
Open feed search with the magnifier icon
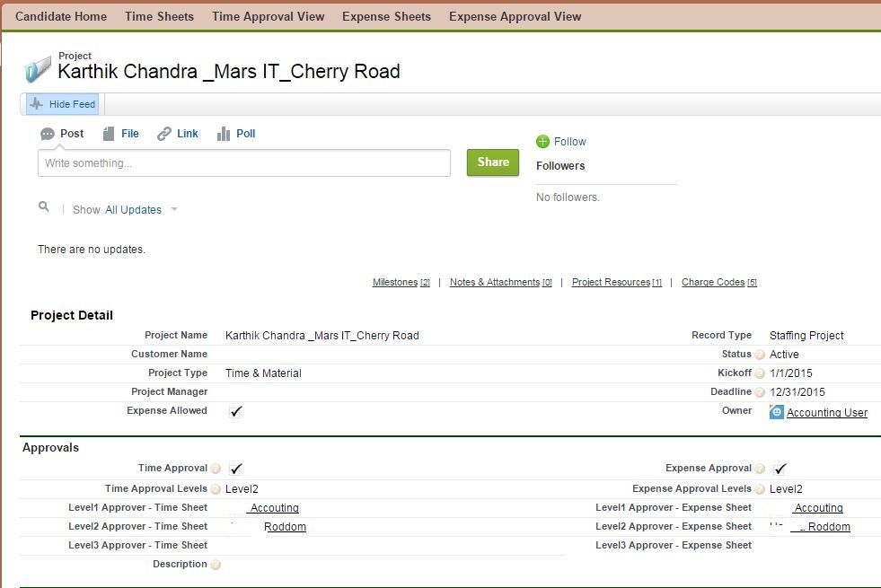43,206
